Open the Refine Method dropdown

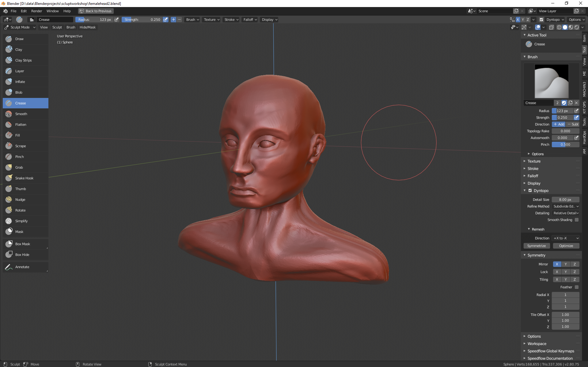point(566,206)
